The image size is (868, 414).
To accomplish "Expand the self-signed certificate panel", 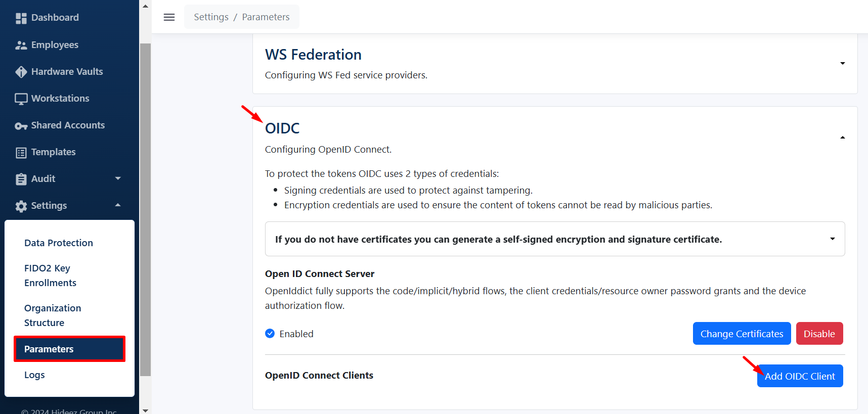I will point(832,239).
